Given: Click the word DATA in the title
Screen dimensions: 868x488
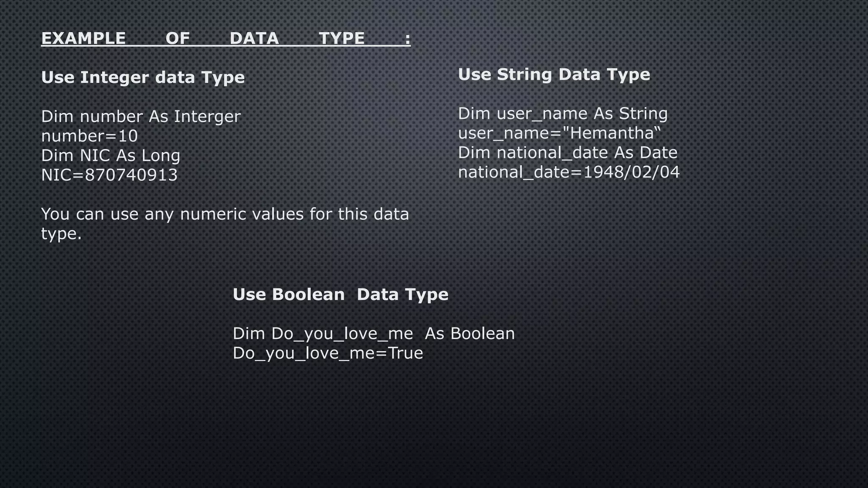Looking at the screenshot, I should pyautogui.click(x=254, y=39).
